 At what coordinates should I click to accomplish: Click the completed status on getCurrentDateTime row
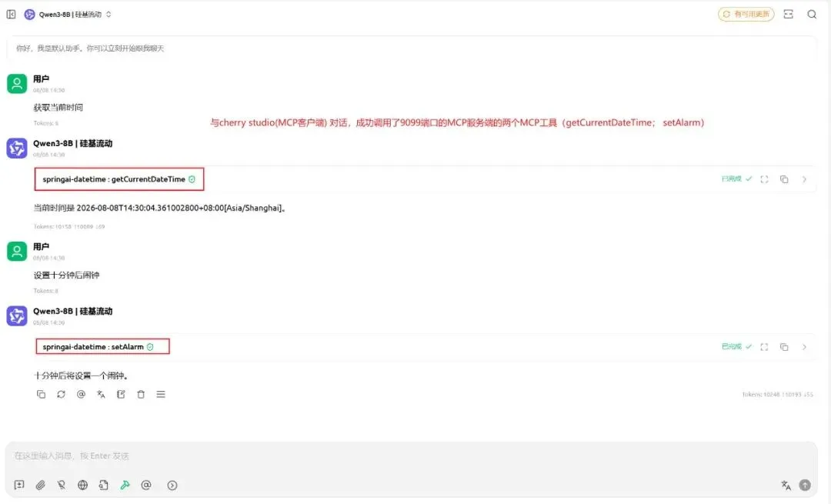click(736, 179)
